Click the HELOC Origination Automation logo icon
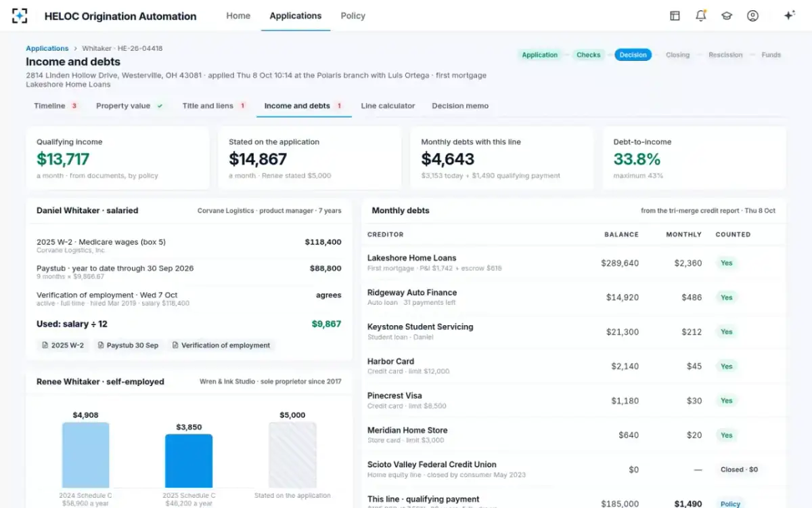Screen dimensions: 812x508 [20, 16]
